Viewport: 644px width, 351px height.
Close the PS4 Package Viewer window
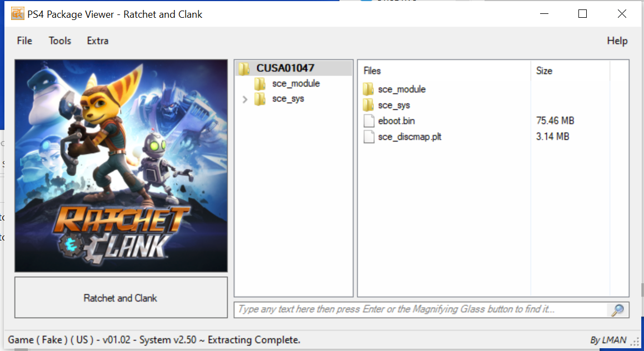(622, 13)
